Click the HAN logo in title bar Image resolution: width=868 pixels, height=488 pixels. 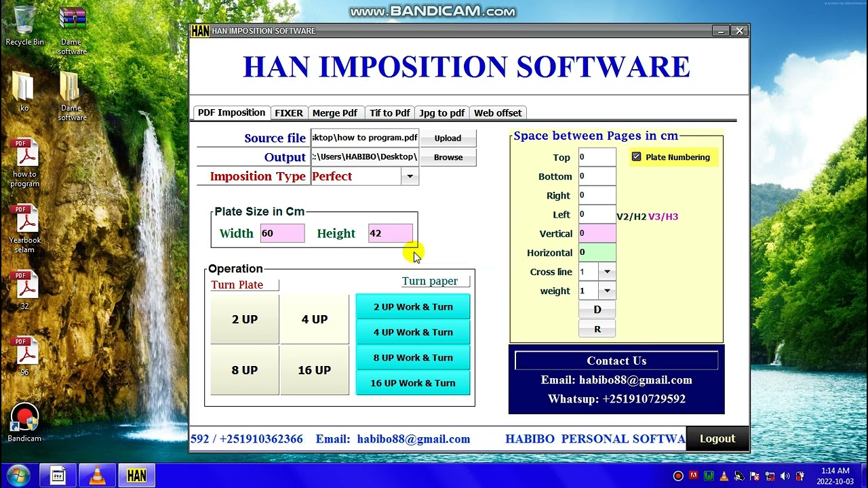pos(200,31)
